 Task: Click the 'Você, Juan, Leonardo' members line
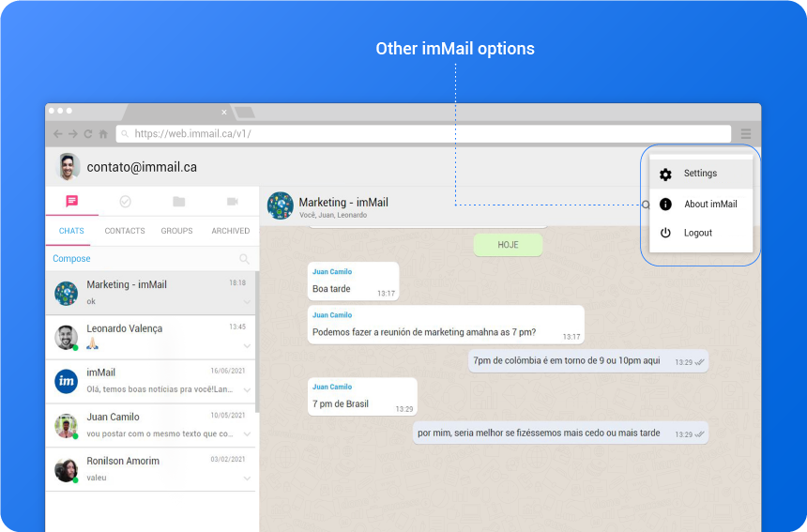click(x=333, y=215)
